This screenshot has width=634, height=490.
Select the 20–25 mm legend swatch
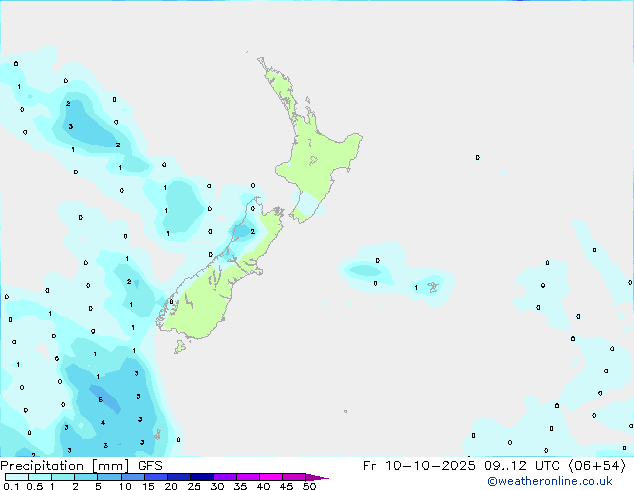tap(179, 477)
